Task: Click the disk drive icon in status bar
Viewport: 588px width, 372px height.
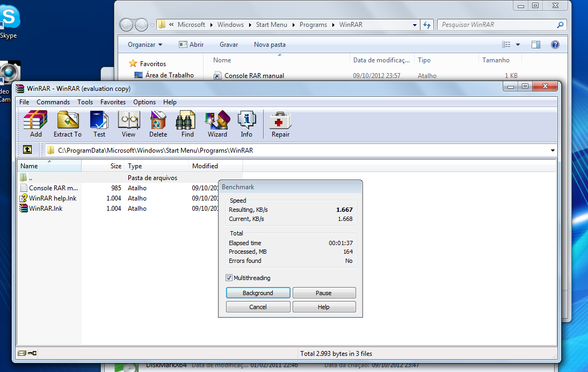Action: coord(22,353)
